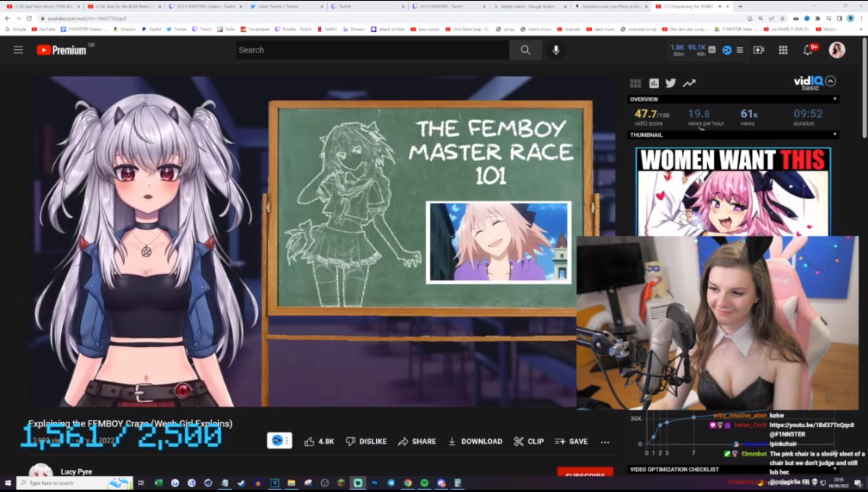
Task: Open the vidIQ trending arrow icon
Action: pyautogui.click(x=689, y=83)
